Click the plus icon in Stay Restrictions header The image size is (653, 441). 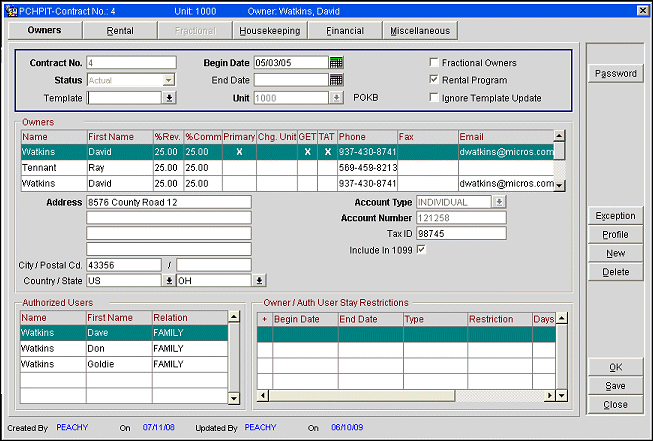[264, 319]
